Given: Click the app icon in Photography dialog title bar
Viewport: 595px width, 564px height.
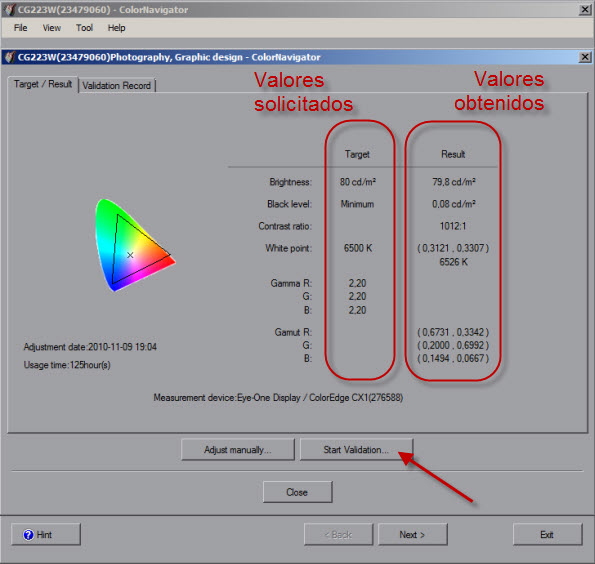Looking at the screenshot, I should pyautogui.click(x=9, y=57).
